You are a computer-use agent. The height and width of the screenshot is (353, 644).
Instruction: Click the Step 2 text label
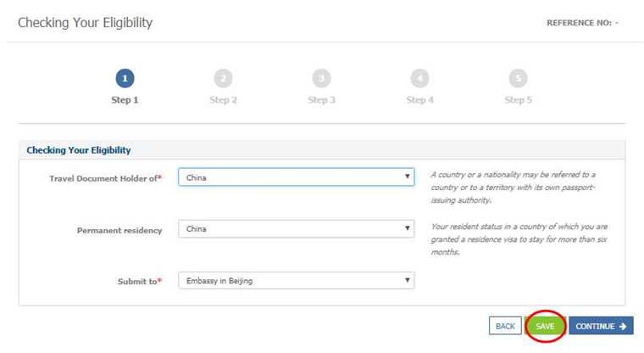coord(223,100)
